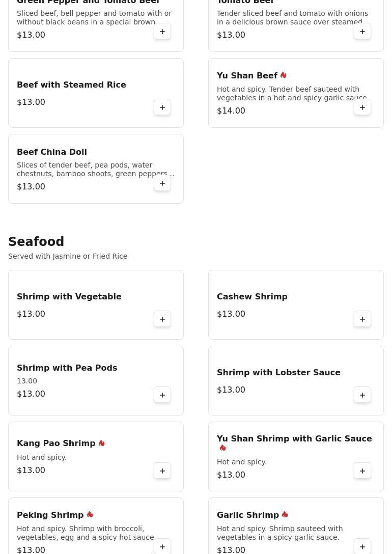This screenshot has height=554, width=392.
Task: Add Yu Shan Shrimp with Garlic Sauce
Action: 362,471
